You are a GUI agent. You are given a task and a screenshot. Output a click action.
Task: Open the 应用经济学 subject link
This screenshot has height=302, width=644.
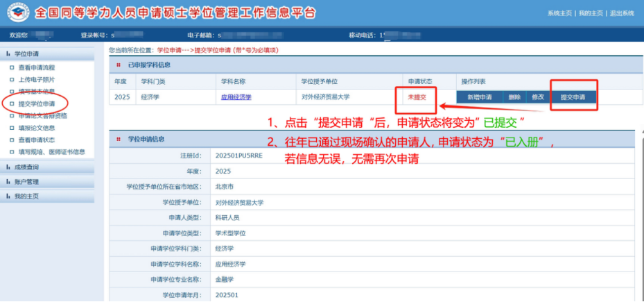pos(236,97)
